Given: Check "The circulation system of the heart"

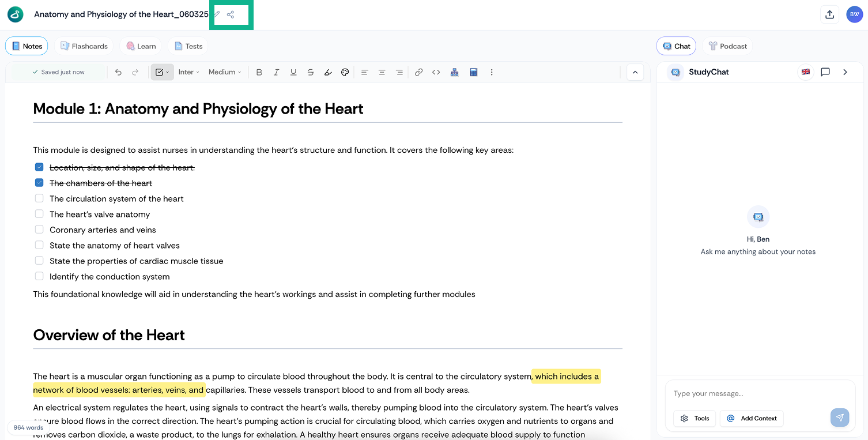Looking at the screenshot, I should (39, 198).
